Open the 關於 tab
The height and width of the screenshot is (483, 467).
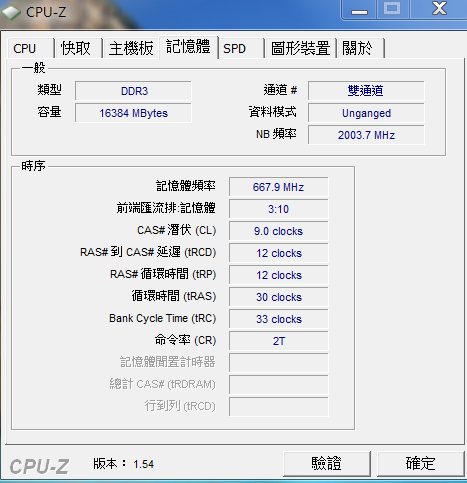[x=361, y=49]
